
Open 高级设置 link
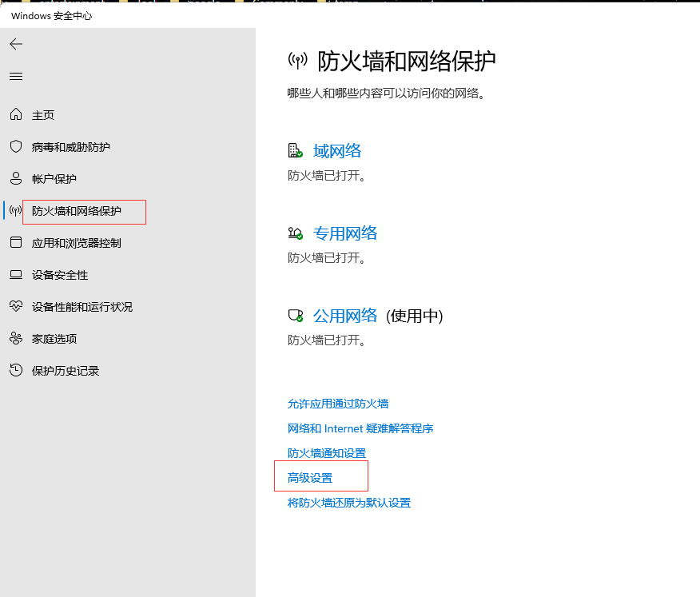click(x=310, y=478)
